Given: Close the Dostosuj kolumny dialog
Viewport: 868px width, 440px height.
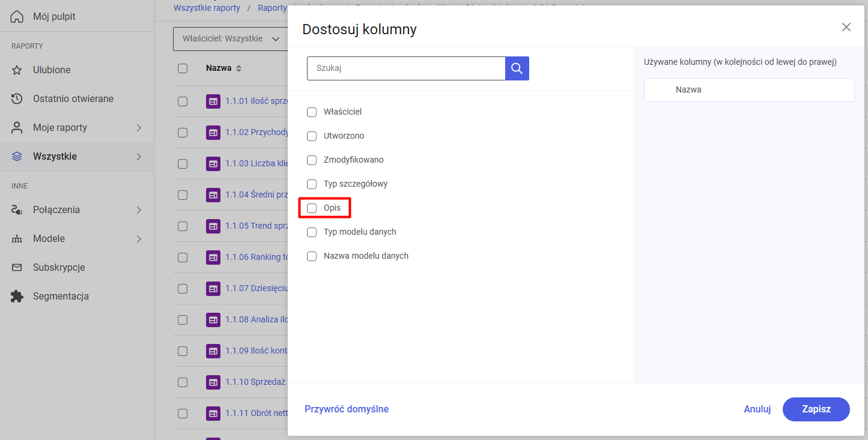Looking at the screenshot, I should click(846, 27).
